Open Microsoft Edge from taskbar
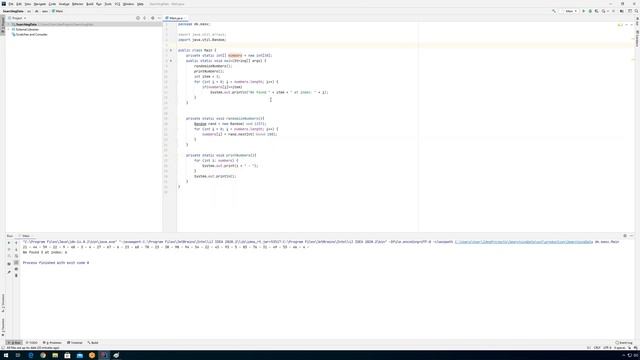The width and height of the screenshot is (640, 360). pyautogui.click(x=31, y=356)
